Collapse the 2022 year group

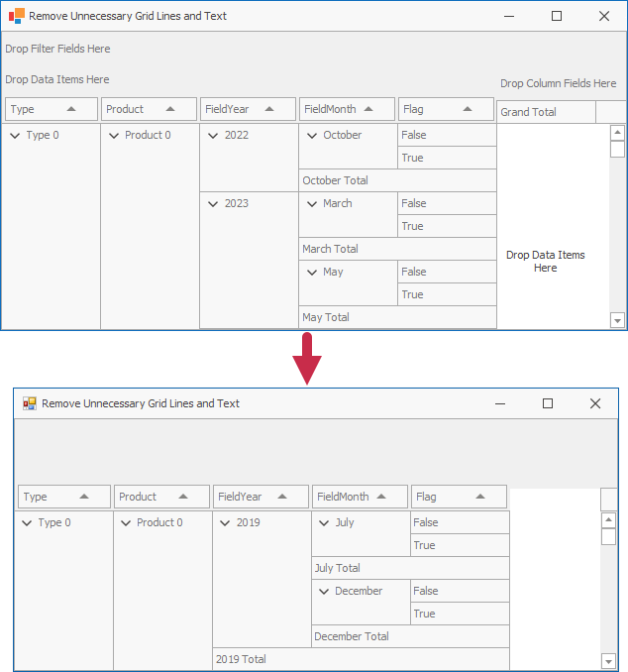(213, 136)
